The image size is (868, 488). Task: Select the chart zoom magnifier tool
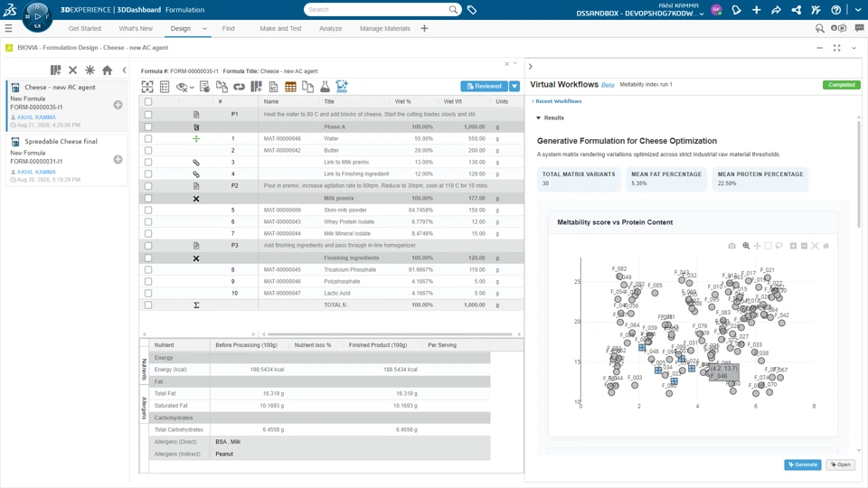click(746, 246)
